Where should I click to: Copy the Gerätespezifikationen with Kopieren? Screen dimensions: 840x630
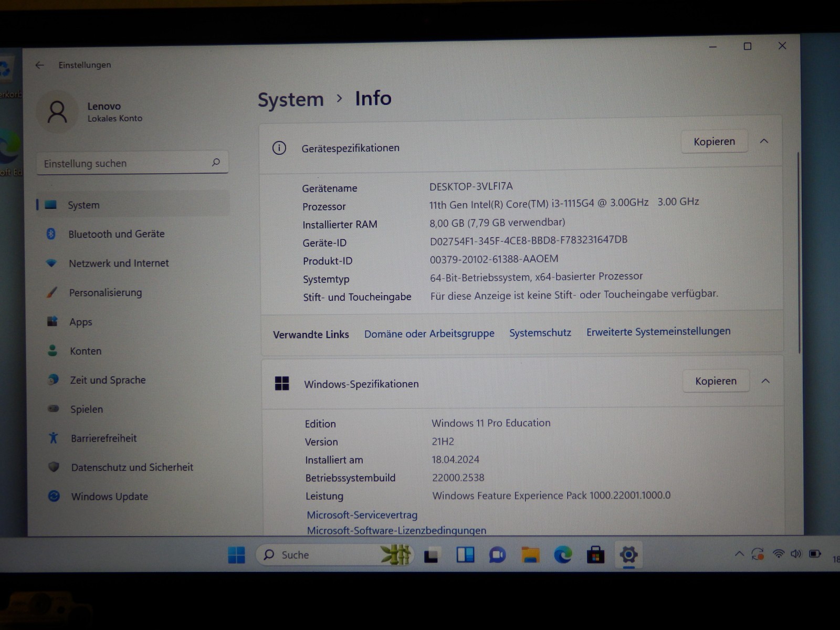714,142
